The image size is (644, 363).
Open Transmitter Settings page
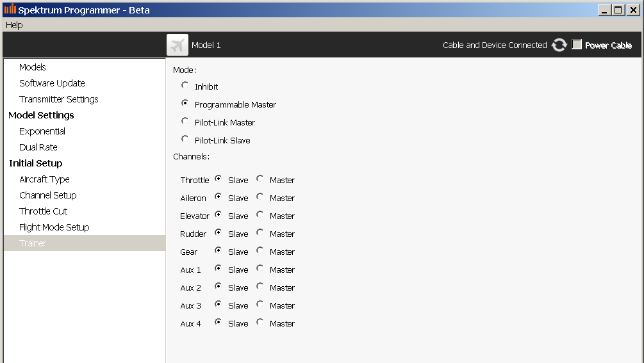(x=59, y=99)
